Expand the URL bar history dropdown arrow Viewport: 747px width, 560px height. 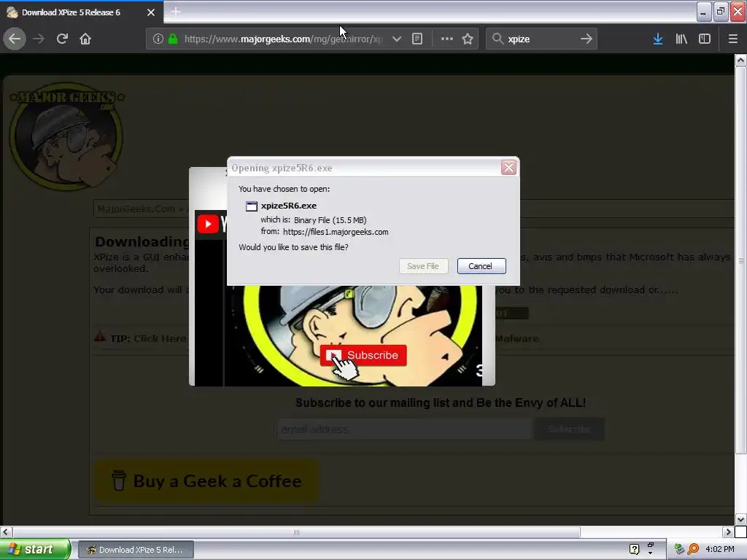(x=396, y=39)
